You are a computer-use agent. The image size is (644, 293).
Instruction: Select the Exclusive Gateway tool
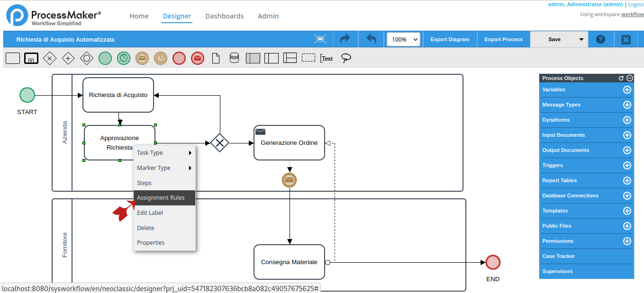(x=49, y=58)
